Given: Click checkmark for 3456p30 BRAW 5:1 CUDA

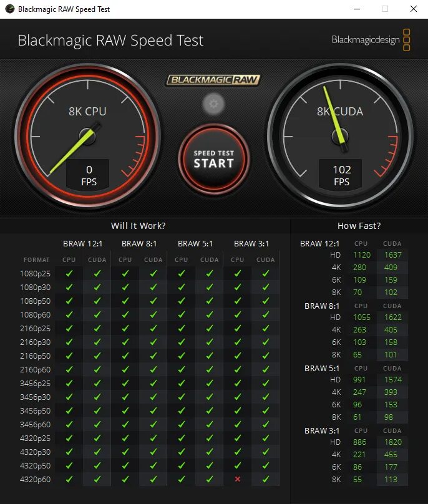Looking at the screenshot, I should point(210,397).
